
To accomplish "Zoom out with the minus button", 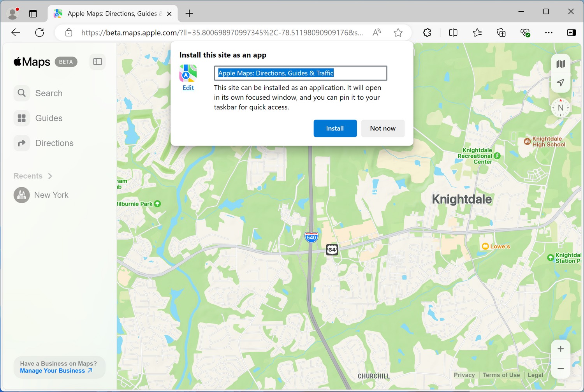I will click(561, 368).
